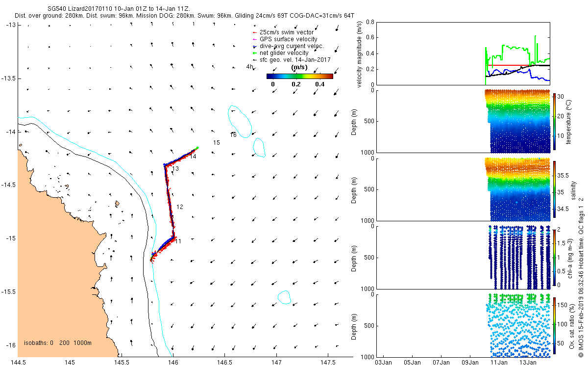Click the green net glider velocity legend marker
This screenshot has height=368, width=588.
pos(254,53)
